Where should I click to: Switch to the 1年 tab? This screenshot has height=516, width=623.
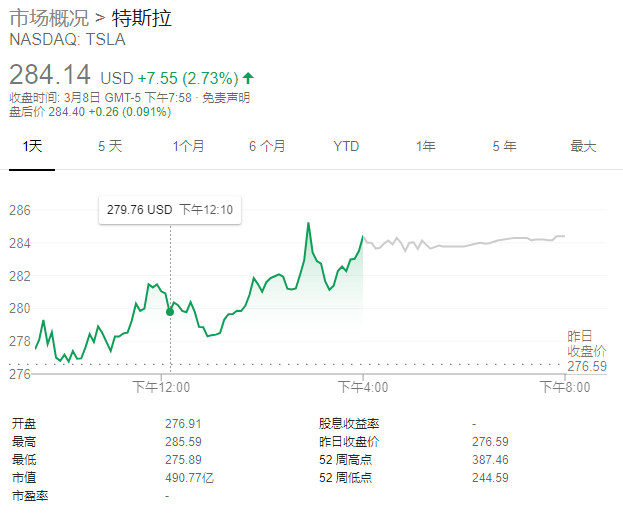(x=426, y=146)
